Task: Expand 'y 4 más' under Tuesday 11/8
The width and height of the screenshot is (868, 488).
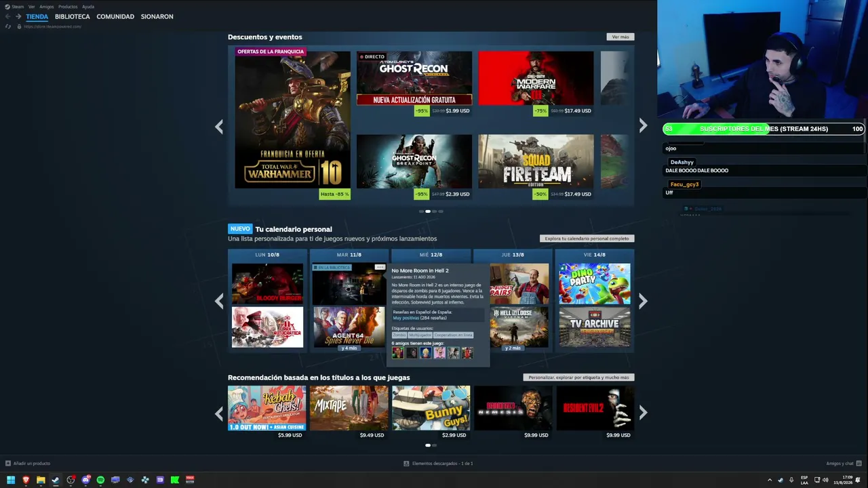Action: point(349,348)
